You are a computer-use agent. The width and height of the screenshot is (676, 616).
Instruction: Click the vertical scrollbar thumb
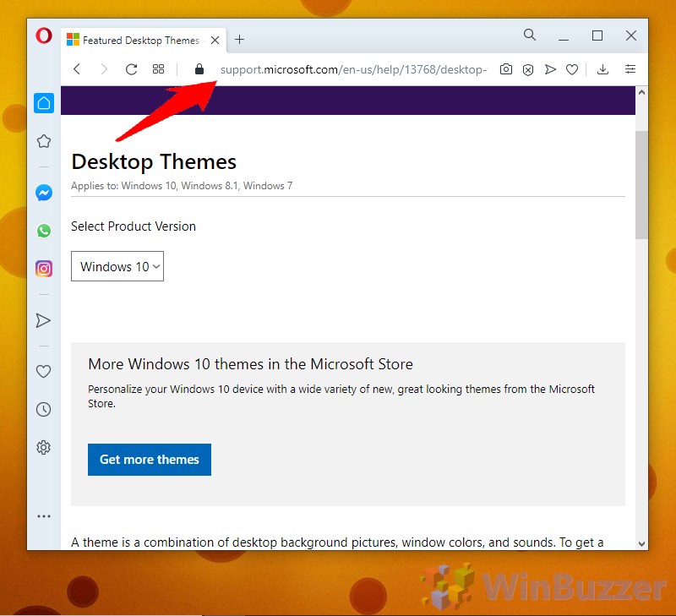641,184
